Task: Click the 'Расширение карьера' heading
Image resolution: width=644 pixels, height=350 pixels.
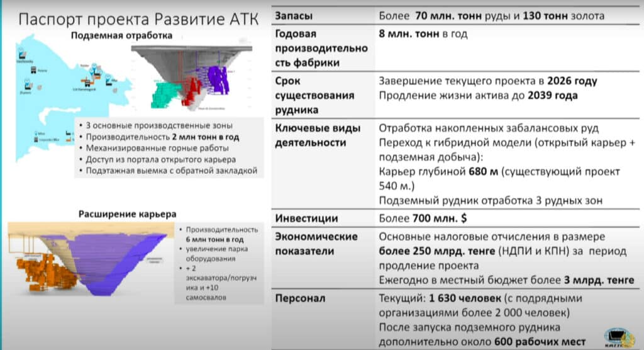Action: point(127,214)
